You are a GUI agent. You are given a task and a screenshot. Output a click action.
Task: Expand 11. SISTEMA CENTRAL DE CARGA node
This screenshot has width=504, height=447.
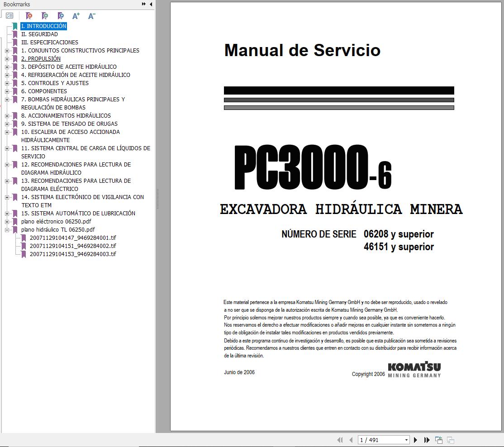coord(7,148)
